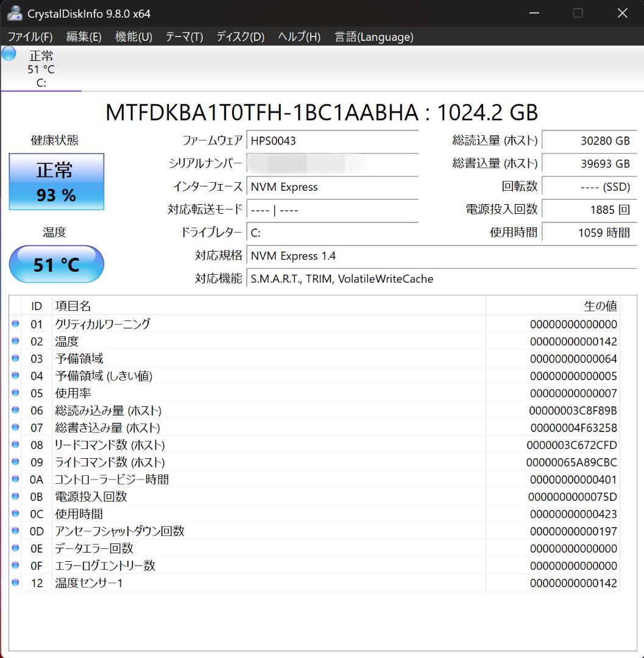Click the 51 °C temperature button
This screenshot has width=644, height=658.
pyautogui.click(x=57, y=264)
